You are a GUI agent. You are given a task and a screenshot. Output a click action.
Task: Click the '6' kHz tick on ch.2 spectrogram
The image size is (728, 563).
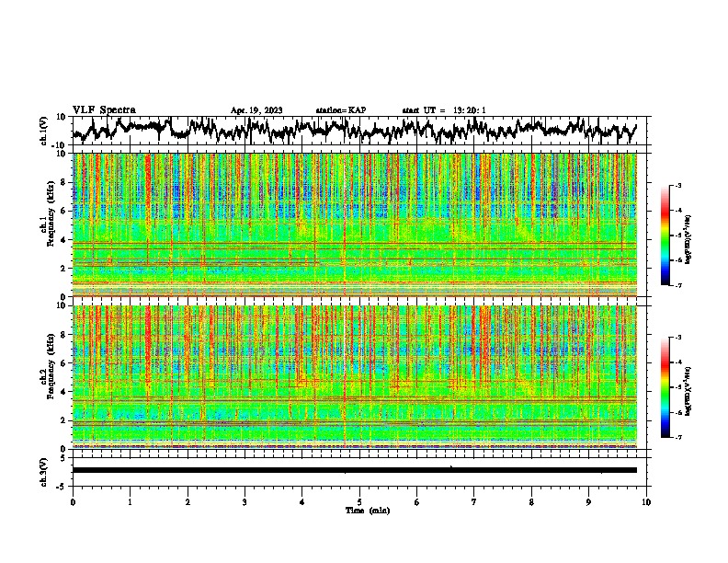pos(63,362)
